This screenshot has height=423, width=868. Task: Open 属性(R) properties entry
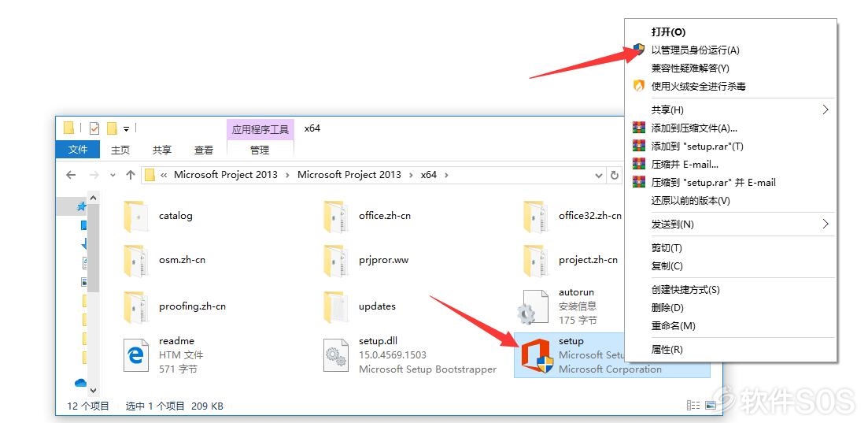tap(731, 349)
